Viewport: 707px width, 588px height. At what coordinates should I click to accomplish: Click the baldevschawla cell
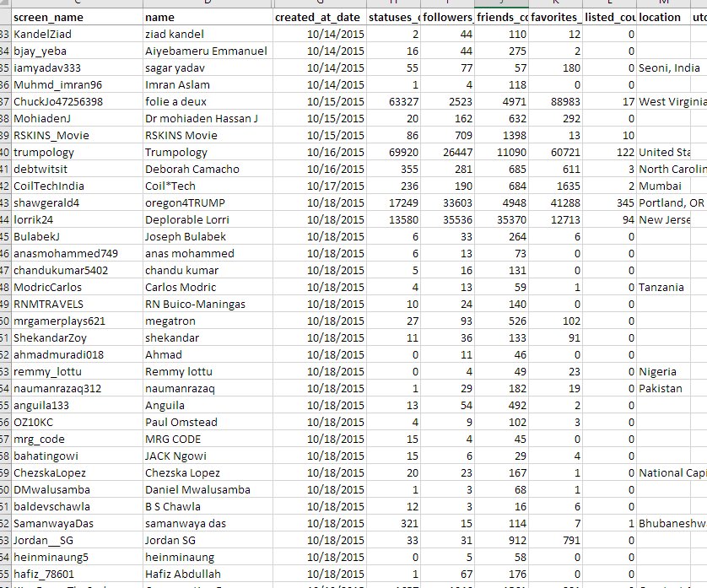tap(77, 506)
